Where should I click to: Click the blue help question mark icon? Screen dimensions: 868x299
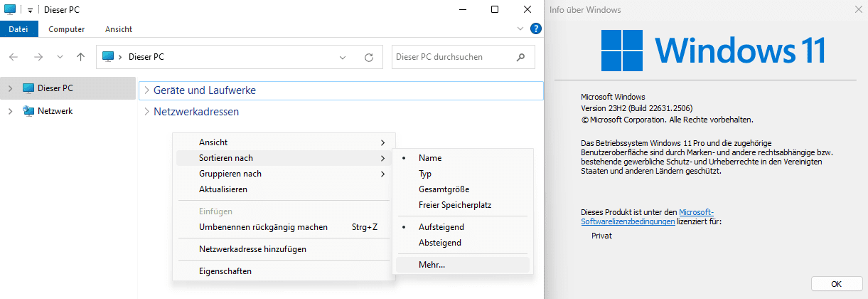pyautogui.click(x=536, y=29)
